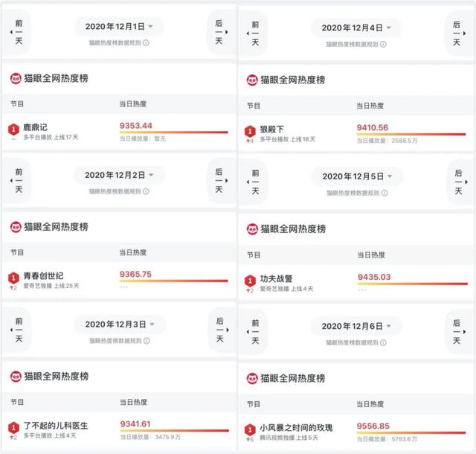Click the rank 1 badge beside 小风暴之时间的玫瑰
This screenshot has width=476, height=454.
point(250,430)
